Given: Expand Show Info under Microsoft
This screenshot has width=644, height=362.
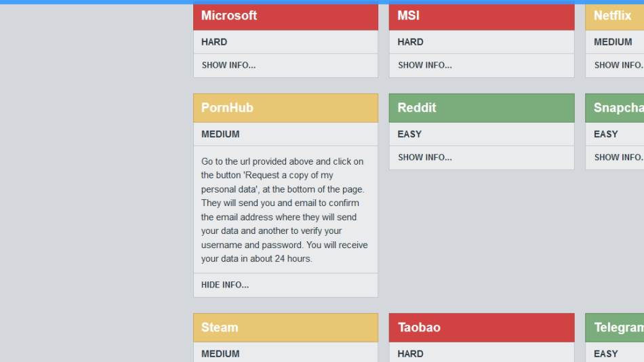Looking at the screenshot, I should (x=228, y=65).
